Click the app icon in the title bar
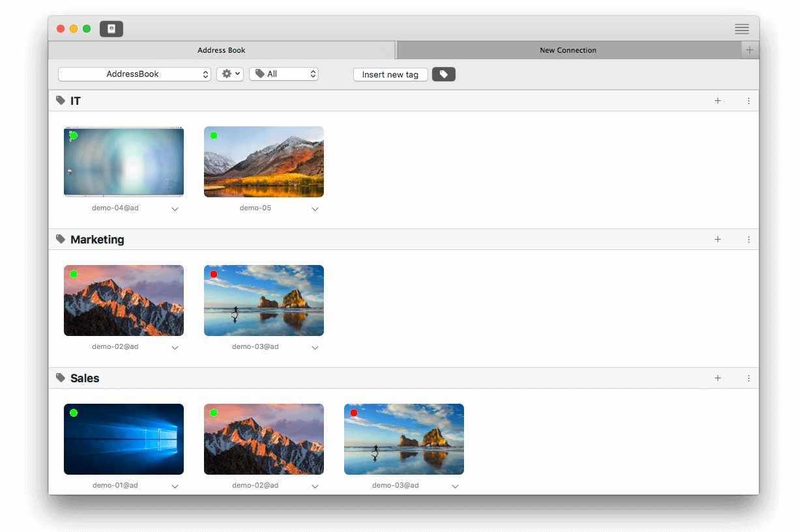Image resolution: width=799 pixels, height=532 pixels. 111,29
